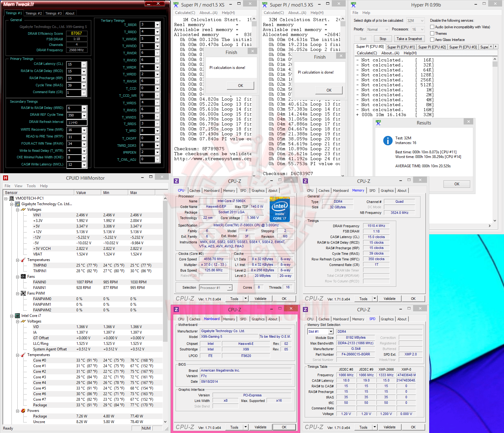Click the tab scroll left arrow in Hyper PI

[491, 47]
